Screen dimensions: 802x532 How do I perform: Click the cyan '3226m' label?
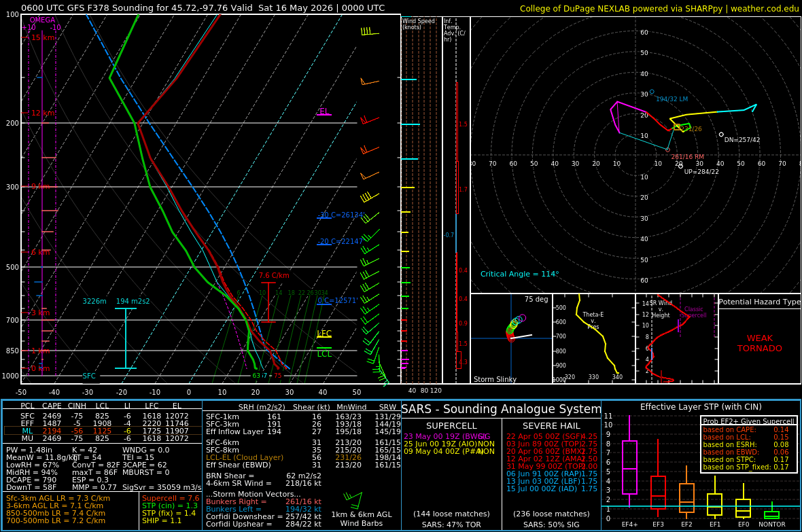pyautogui.click(x=94, y=301)
